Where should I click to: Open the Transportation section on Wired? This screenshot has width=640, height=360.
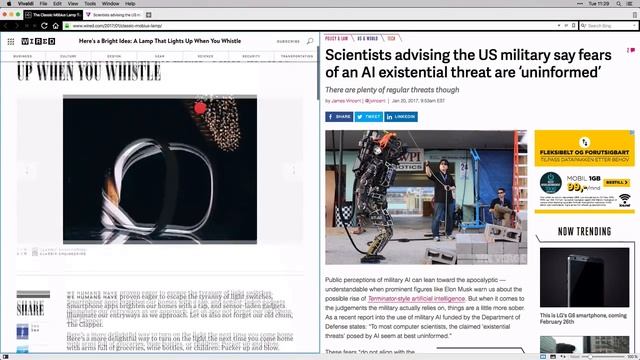pos(297,56)
